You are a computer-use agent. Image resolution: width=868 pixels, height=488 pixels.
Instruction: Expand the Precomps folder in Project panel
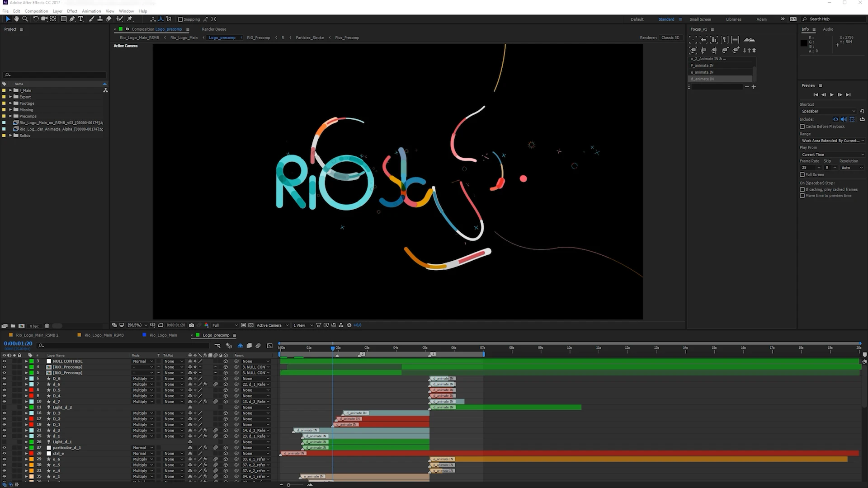point(10,116)
